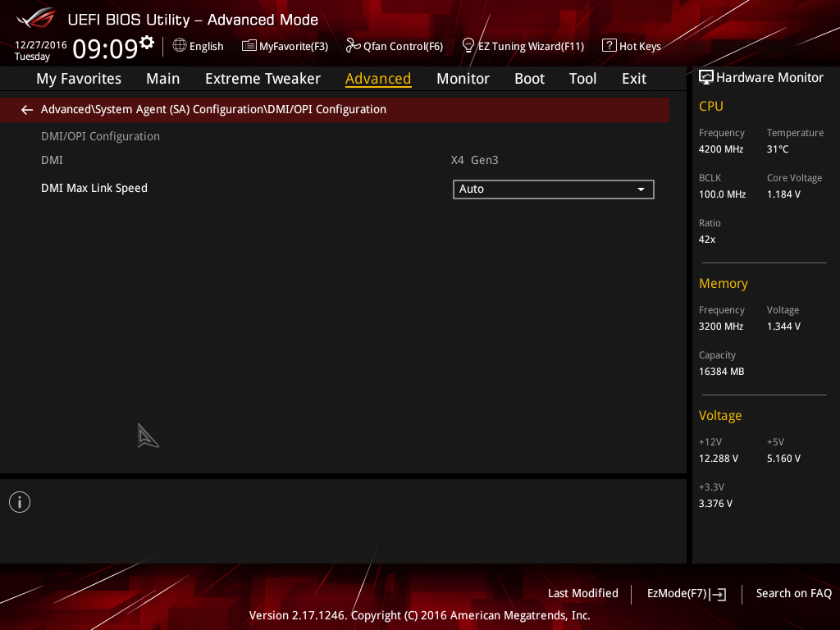Screen dimensions: 840x630
Task: Click Hot Keys label
Action: coord(640,47)
